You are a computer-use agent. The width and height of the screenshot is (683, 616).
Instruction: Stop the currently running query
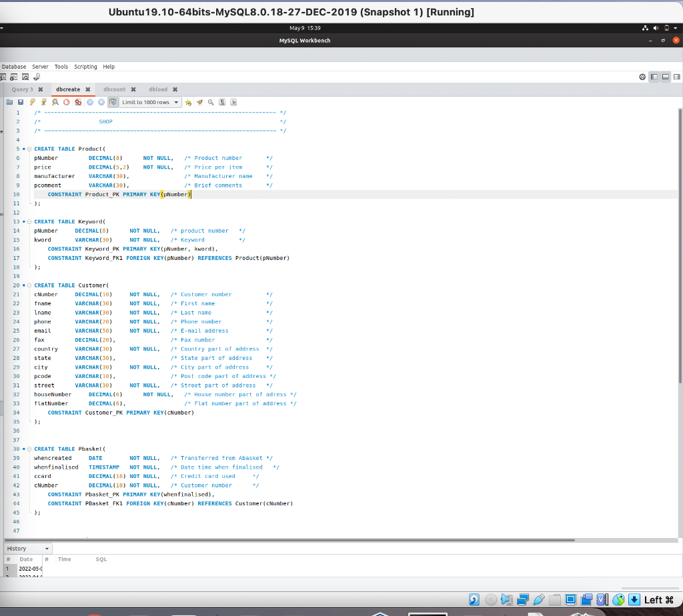[67, 101]
